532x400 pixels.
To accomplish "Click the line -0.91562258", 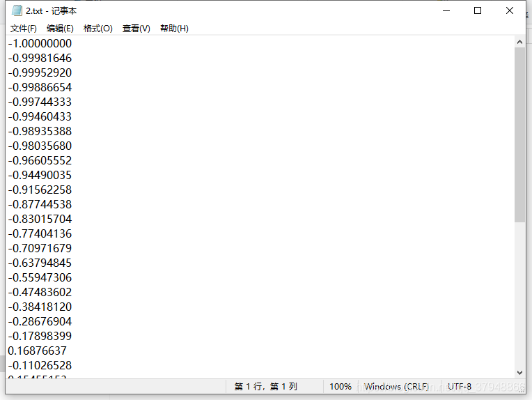I will point(40,190).
